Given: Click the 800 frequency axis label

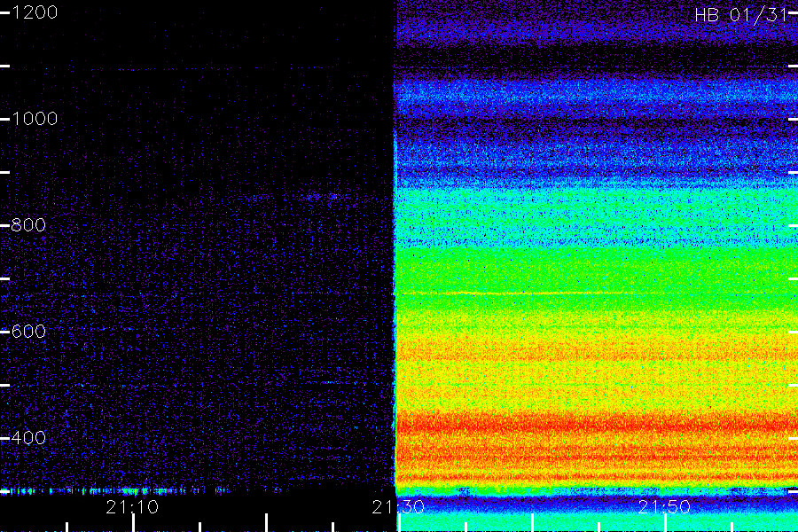Looking at the screenshot, I should click(x=28, y=225).
